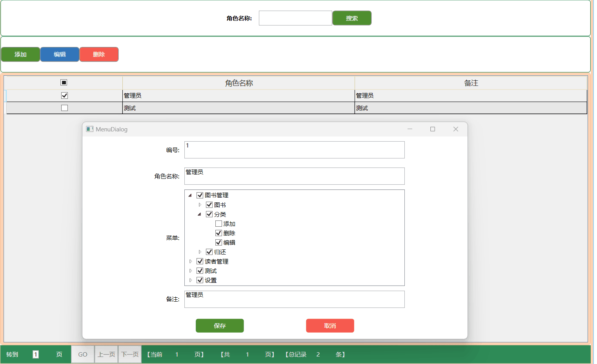Image resolution: width=597 pixels, height=364 pixels.
Task: Minimize the MenuDialog window
Action: pos(410,129)
